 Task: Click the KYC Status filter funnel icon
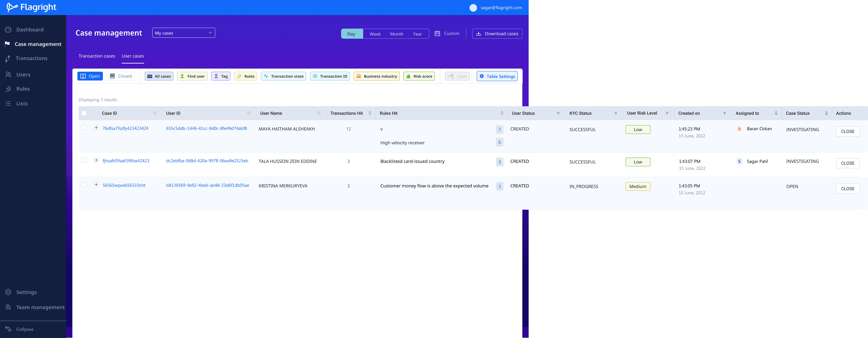coord(616,113)
